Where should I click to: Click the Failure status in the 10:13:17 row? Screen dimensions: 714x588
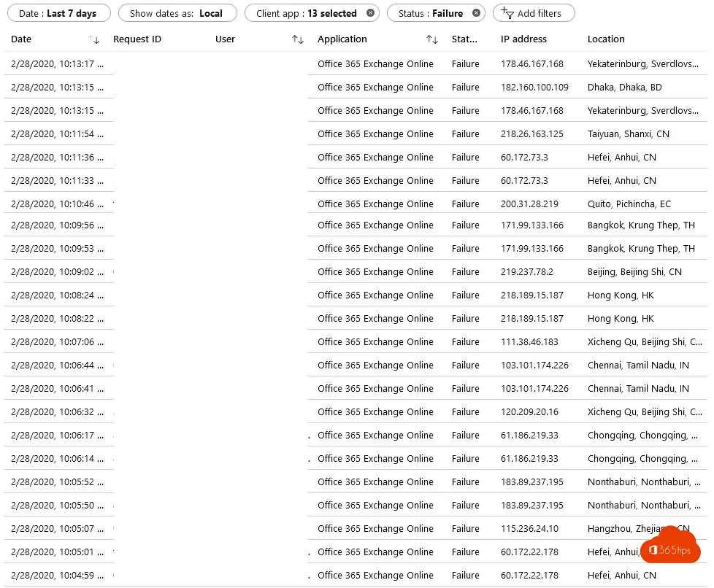coord(465,64)
